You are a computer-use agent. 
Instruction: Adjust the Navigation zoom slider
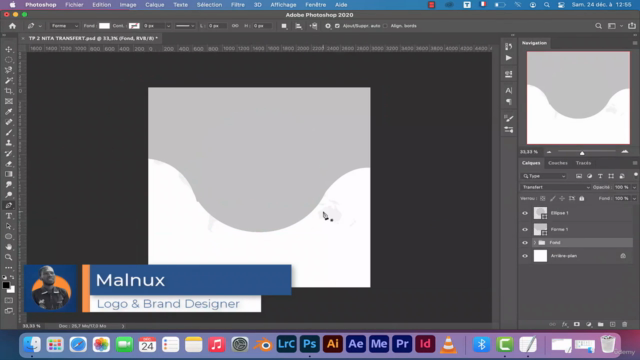coord(582,153)
